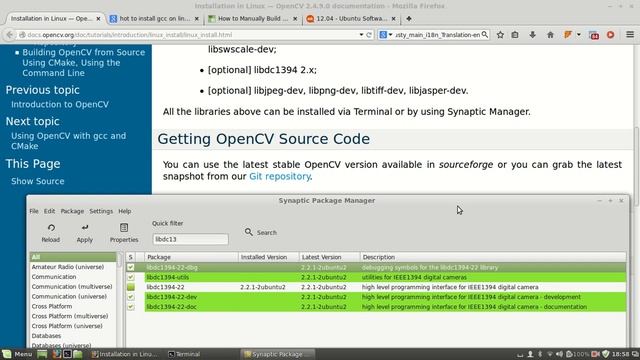This screenshot has width=640, height=360.
Task: Open the Mint Menu button
Action: coord(17,354)
